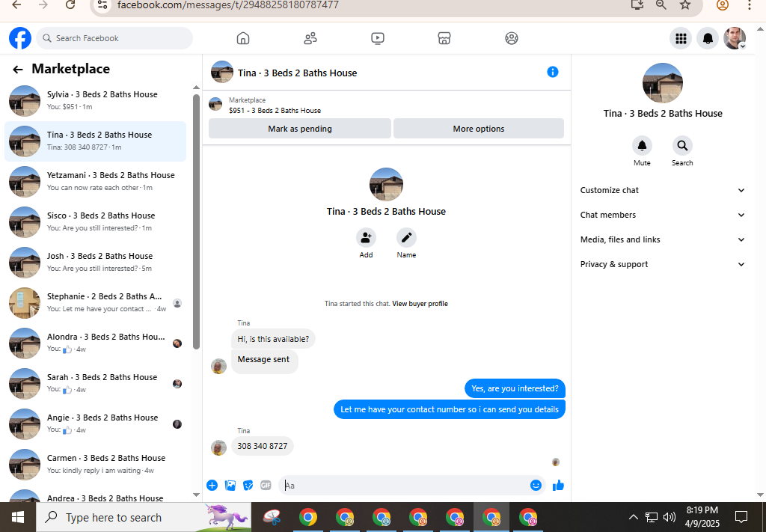This screenshot has height=532, width=766.
Task: Choose a GIF icon
Action: [266, 485]
